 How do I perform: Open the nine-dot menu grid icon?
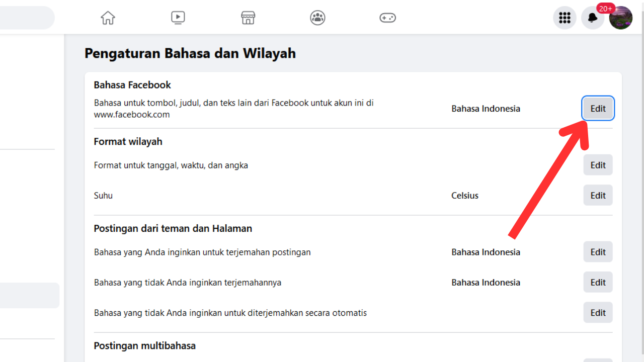(565, 18)
